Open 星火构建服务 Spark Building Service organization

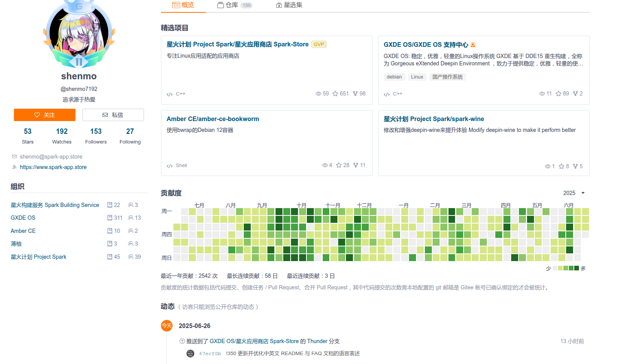[x=55, y=205]
